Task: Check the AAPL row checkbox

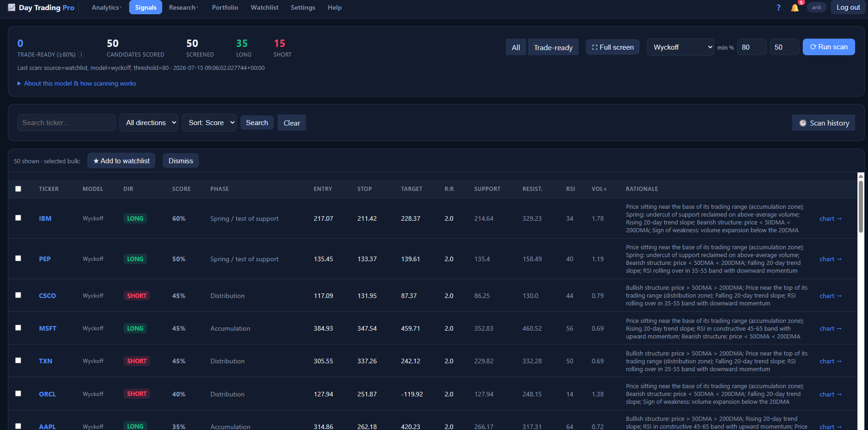Action: 18,426
